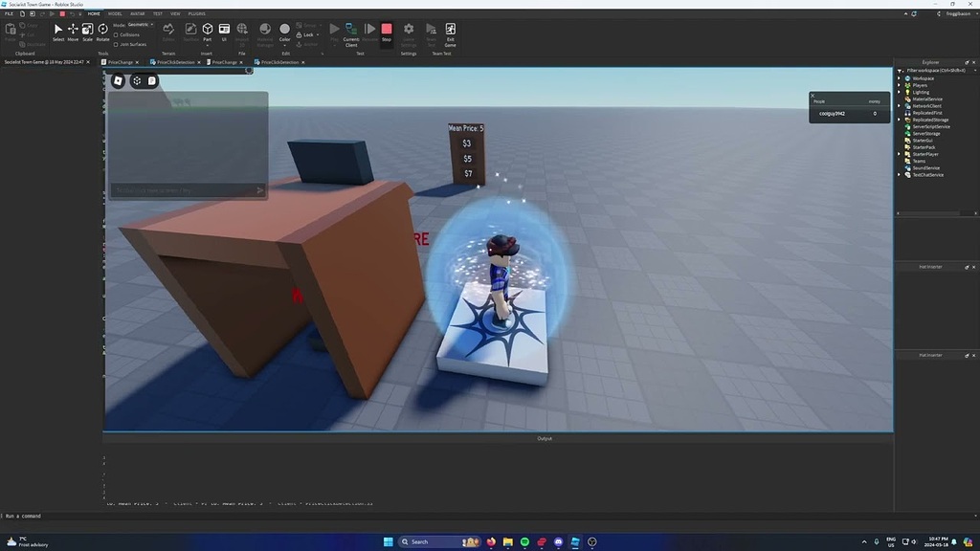Open the Toolbox
980x551 pixels.
click(189, 30)
